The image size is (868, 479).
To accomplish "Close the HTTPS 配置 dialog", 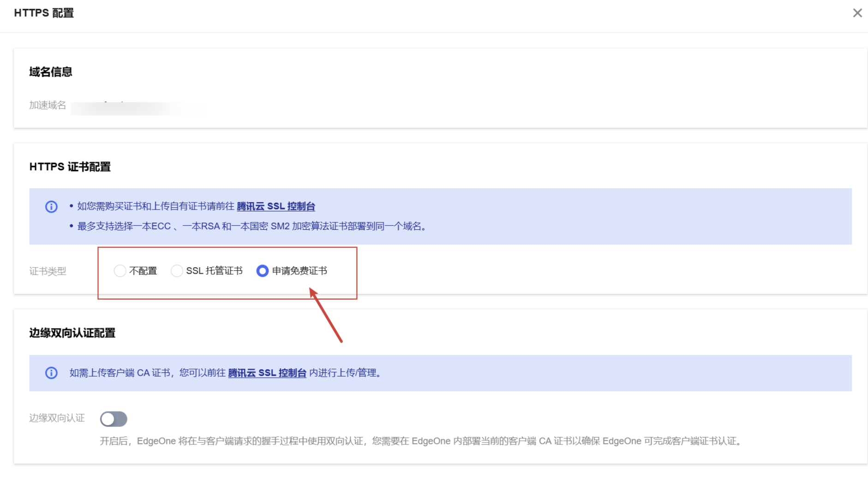I will (857, 13).
